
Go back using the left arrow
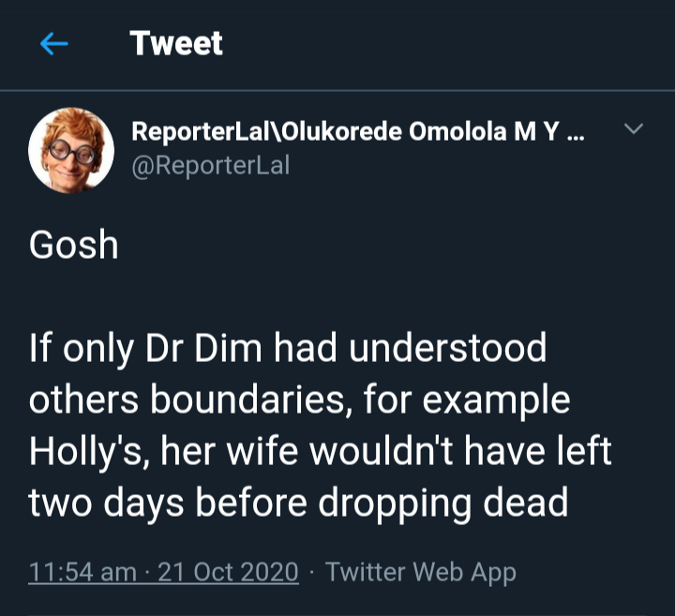54,44
